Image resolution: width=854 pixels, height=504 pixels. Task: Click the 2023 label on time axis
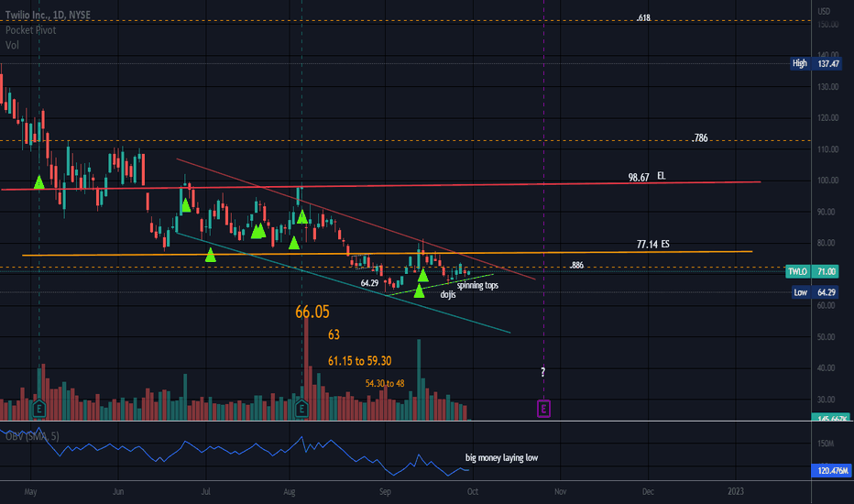[735, 491]
